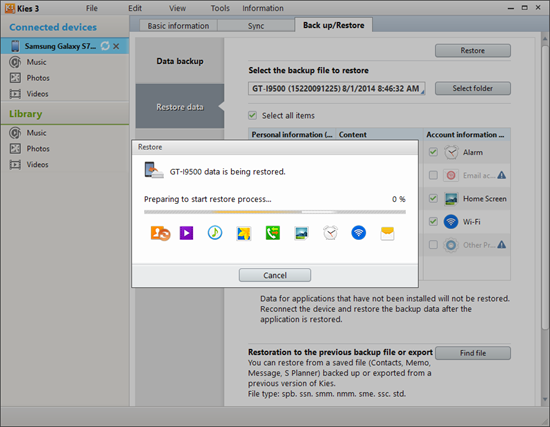550x427 pixels.
Task: Select the Back up/Restore tab
Action: pyautogui.click(x=334, y=25)
